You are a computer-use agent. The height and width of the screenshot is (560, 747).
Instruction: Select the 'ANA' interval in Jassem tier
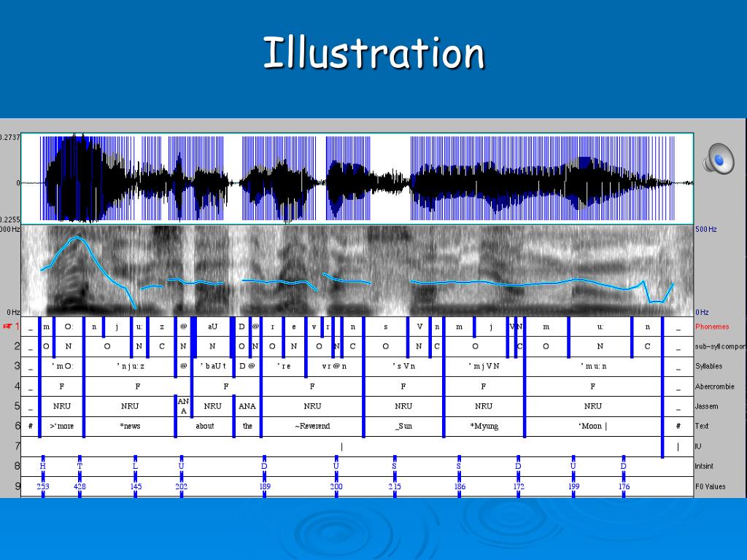click(x=247, y=406)
